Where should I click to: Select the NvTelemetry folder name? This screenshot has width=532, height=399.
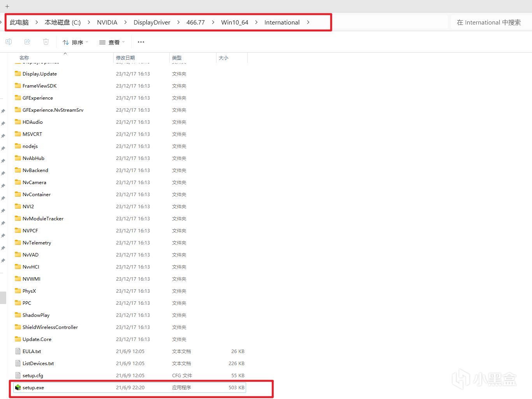(37, 243)
